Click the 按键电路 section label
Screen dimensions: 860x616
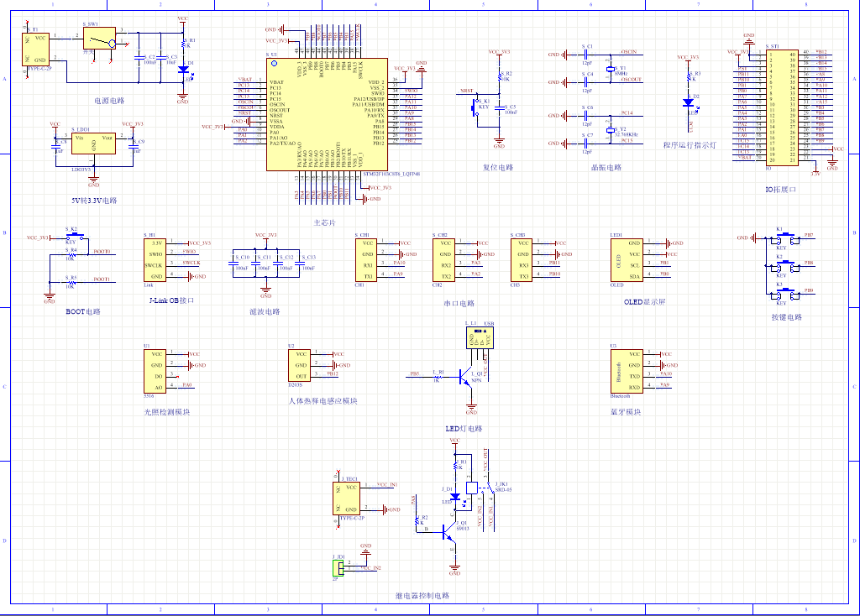click(x=786, y=317)
